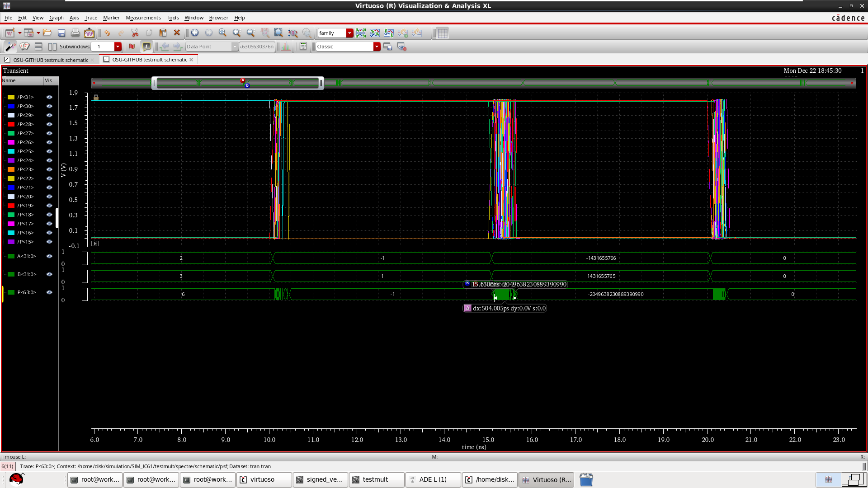
Task: Expand the Data Point selection dropdown
Action: point(235,46)
